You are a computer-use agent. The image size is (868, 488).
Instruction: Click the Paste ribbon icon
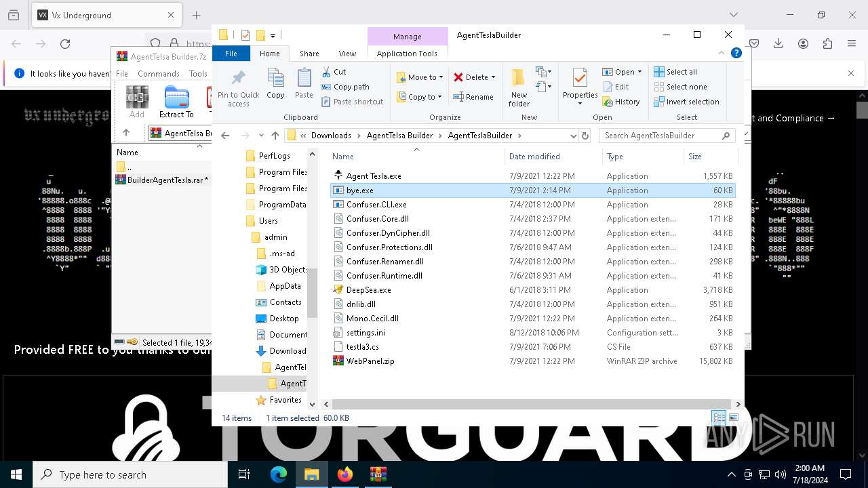click(304, 84)
